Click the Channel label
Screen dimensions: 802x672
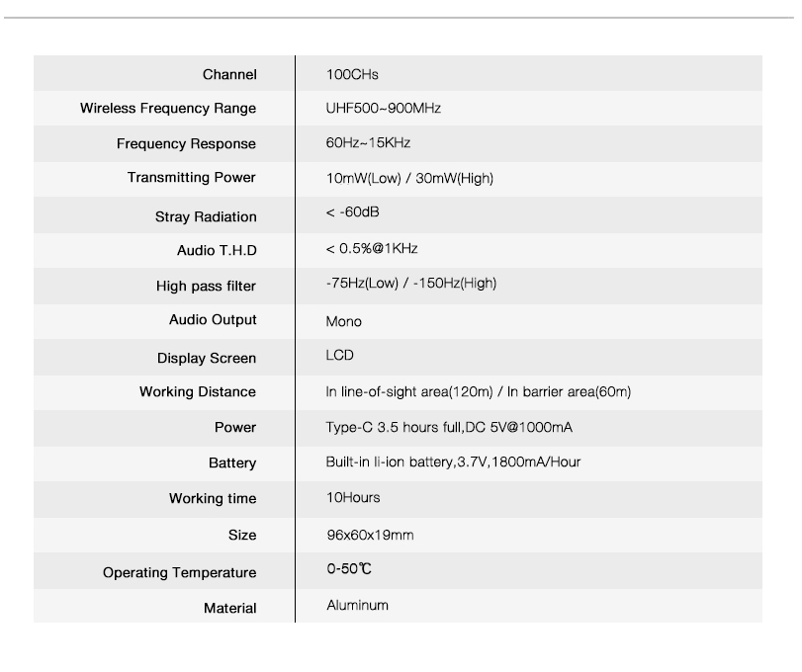click(229, 74)
